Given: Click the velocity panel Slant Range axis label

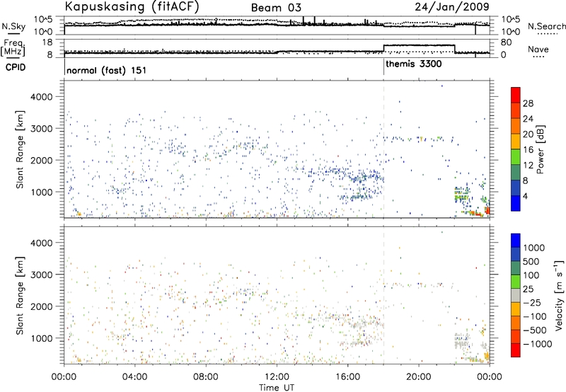Looking at the screenshot, I should click(20, 296).
